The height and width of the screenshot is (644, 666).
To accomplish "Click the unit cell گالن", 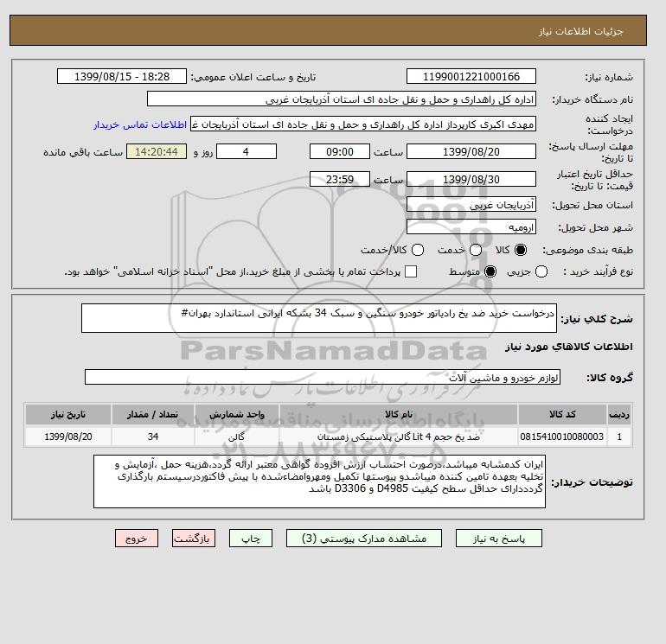I will coord(237,437).
